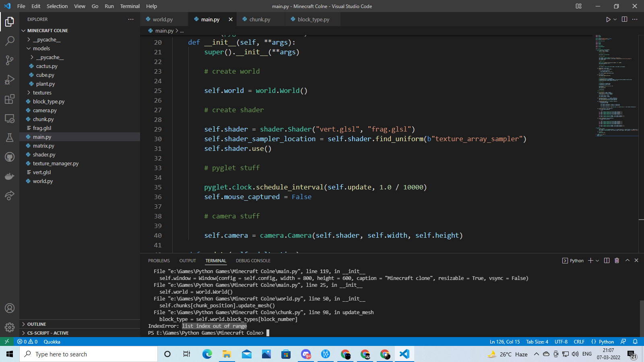Open the Run and Debug view
The height and width of the screenshot is (362, 644).
pos(10,80)
